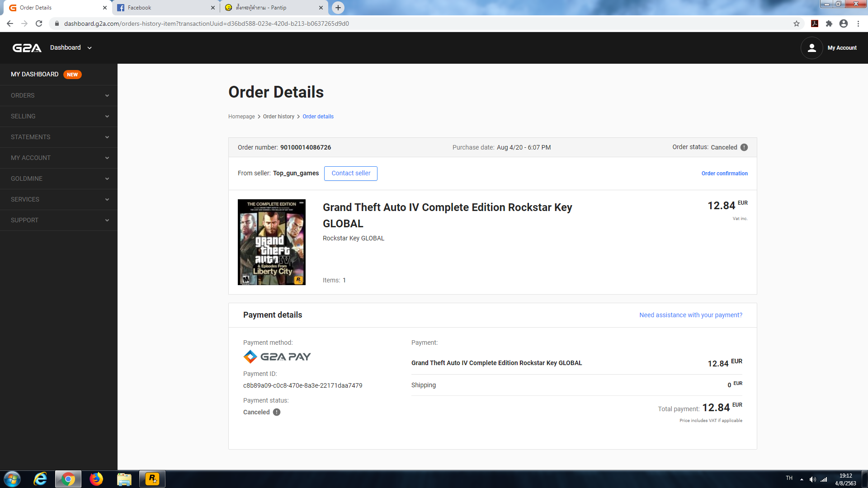Open the Order confirmation link
This screenshot has height=488, width=868.
(x=724, y=174)
